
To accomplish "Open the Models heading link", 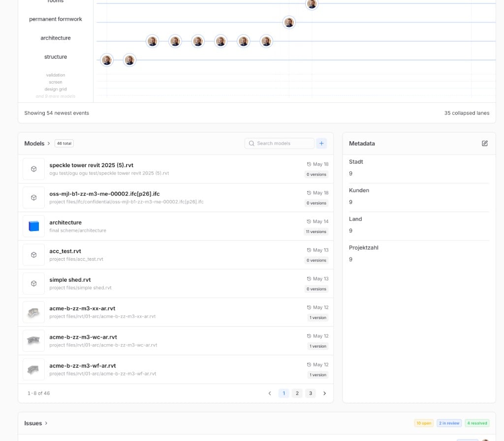I will (x=34, y=144).
